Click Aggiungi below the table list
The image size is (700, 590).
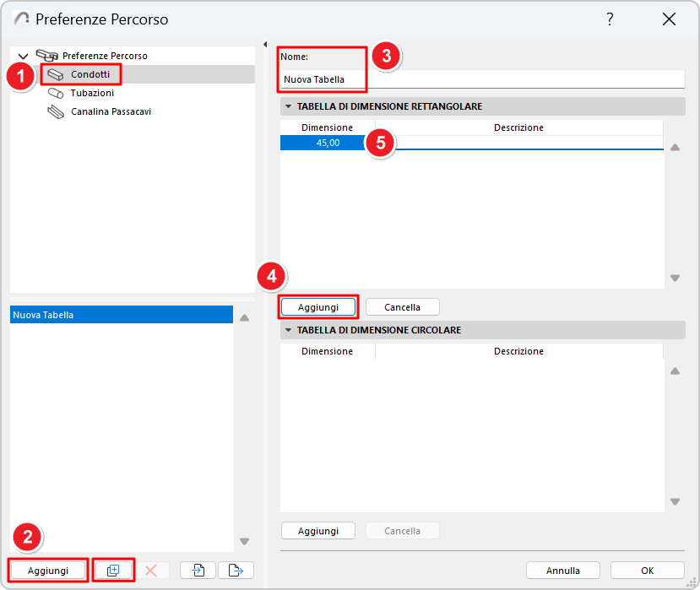point(48,571)
